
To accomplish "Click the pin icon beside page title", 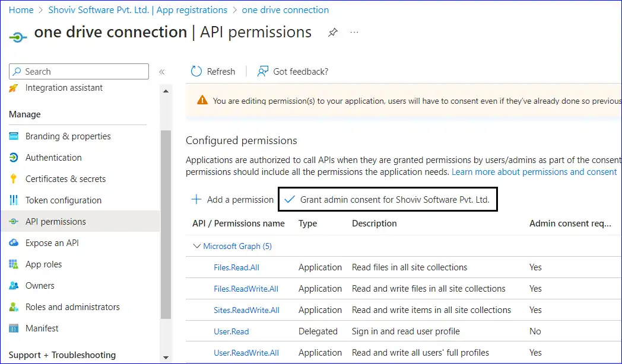I will 333,33.
